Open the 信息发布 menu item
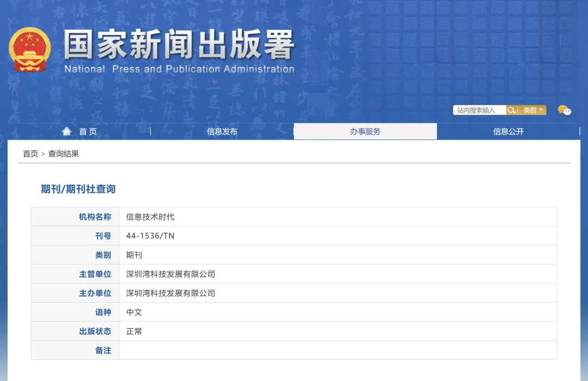The height and width of the screenshot is (381, 588). (221, 131)
